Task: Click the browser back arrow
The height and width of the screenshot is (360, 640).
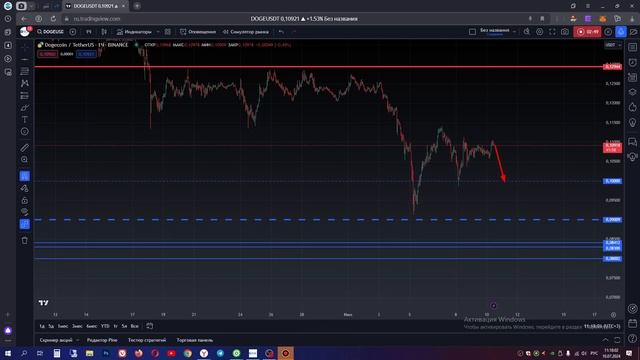Action: pyautogui.click(x=24, y=19)
